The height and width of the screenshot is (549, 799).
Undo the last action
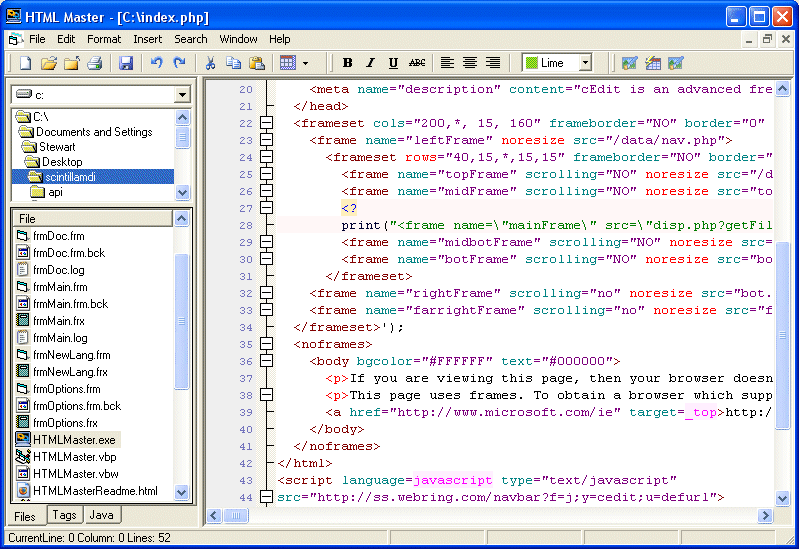tap(156, 63)
